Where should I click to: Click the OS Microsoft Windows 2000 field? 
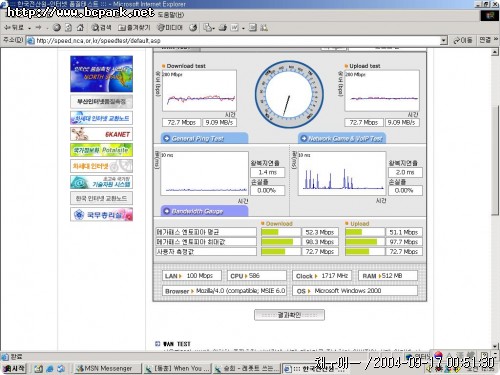pos(355,291)
